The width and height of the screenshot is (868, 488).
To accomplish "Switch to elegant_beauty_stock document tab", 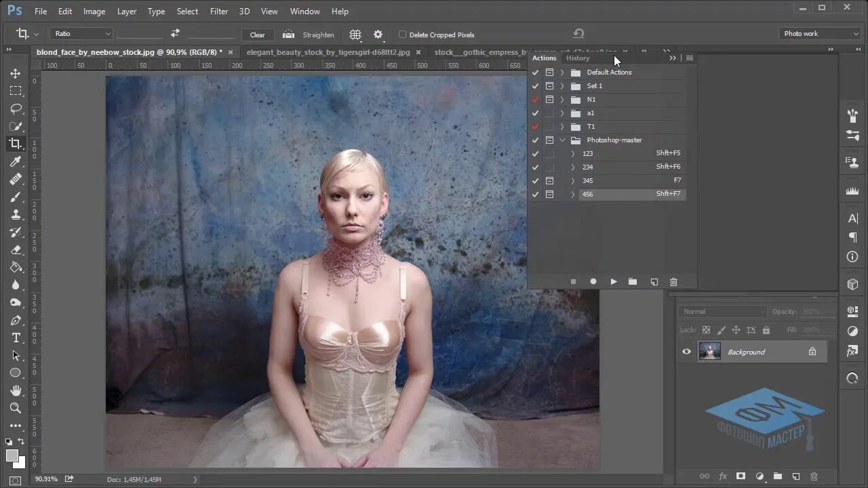I will pyautogui.click(x=328, y=52).
